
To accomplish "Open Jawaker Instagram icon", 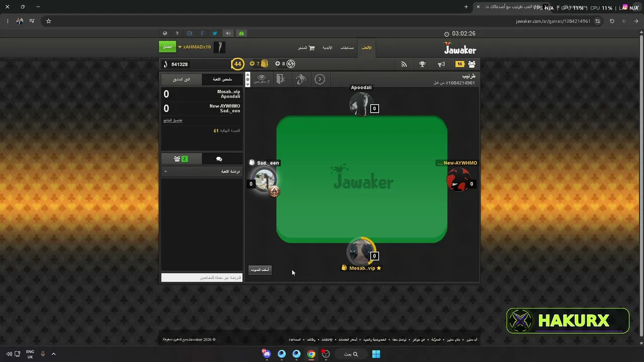I will [x=190, y=34].
